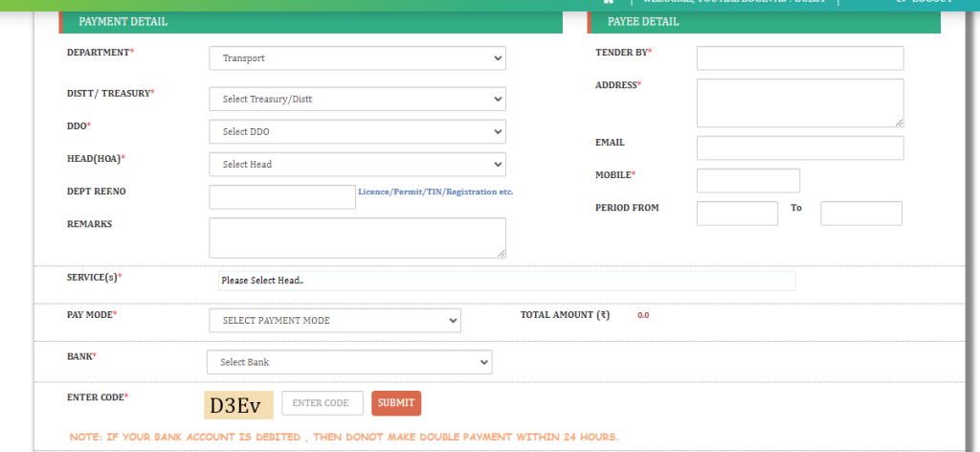The image size is (980, 452).
Task: Expand the Select Treasury/Distt dropdown
Action: pyautogui.click(x=357, y=99)
